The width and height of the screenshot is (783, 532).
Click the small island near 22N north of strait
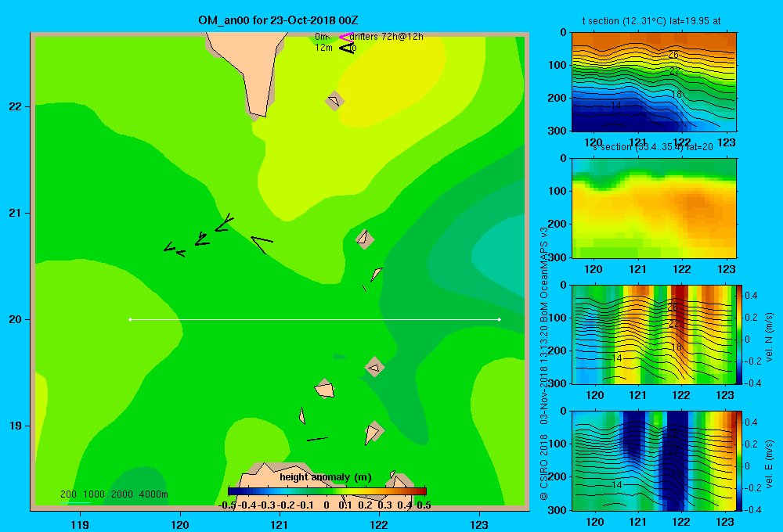tap(334, 101)
